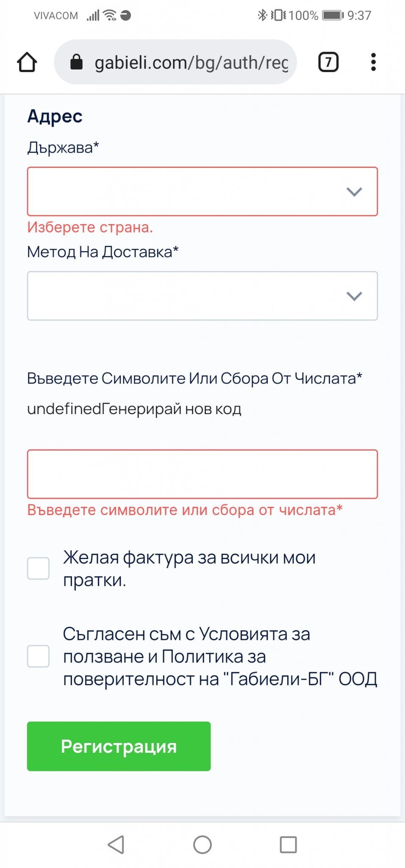Click the chevron in delivery method field
Screen dimensions: 405x868
(354, 296)
